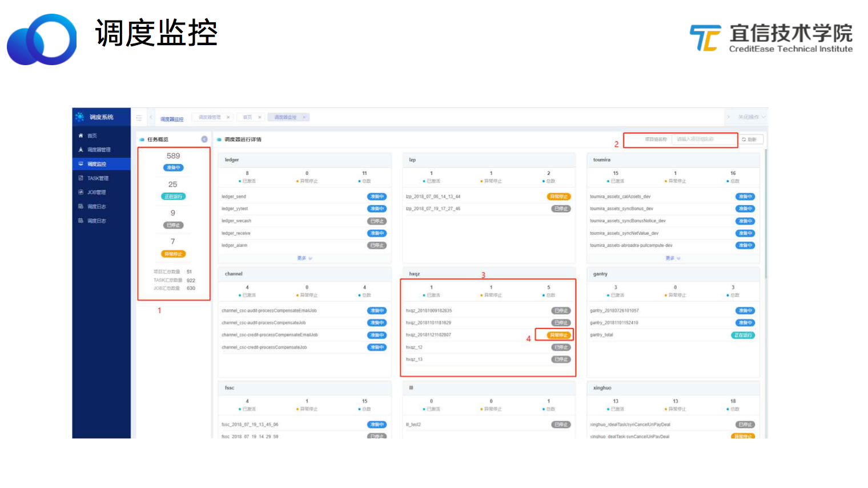The image size is (868, 488).
Task: Click the ledger_receive row name
Action: click(x=236, y=233)
